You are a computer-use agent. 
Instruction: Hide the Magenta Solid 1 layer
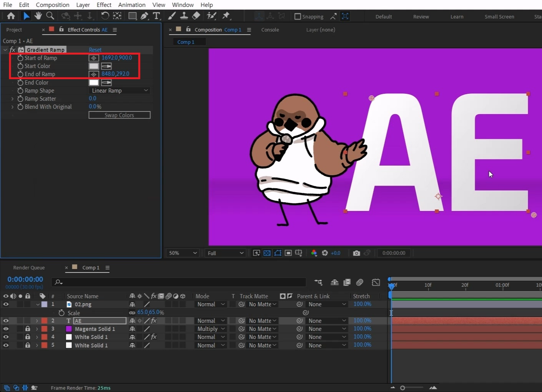coord(6,329)
